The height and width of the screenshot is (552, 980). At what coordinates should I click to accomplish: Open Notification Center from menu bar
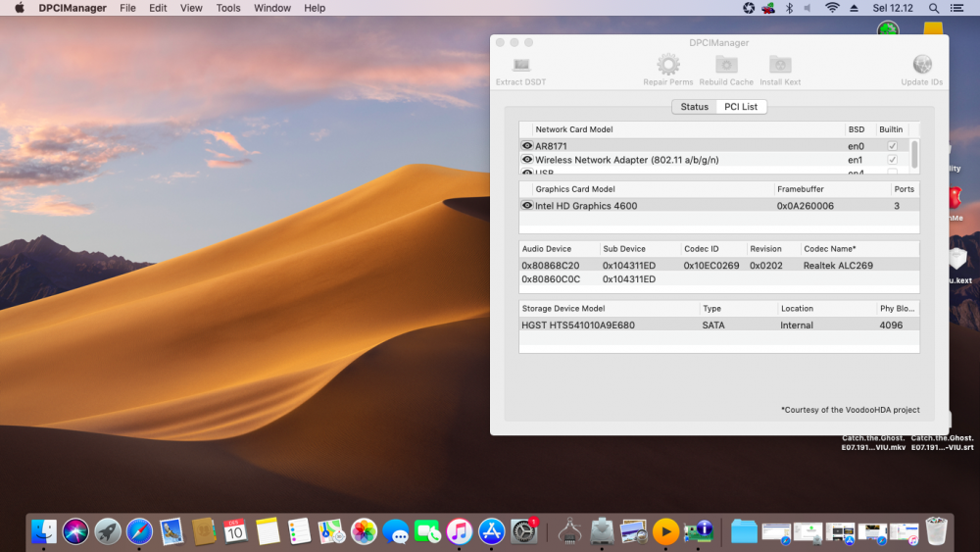click(956, 8)
